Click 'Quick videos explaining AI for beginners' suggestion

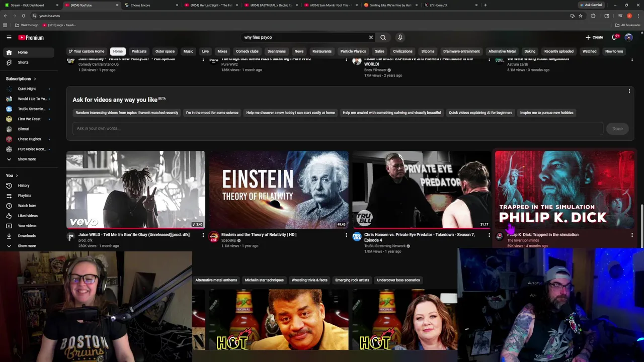point(480,113)
